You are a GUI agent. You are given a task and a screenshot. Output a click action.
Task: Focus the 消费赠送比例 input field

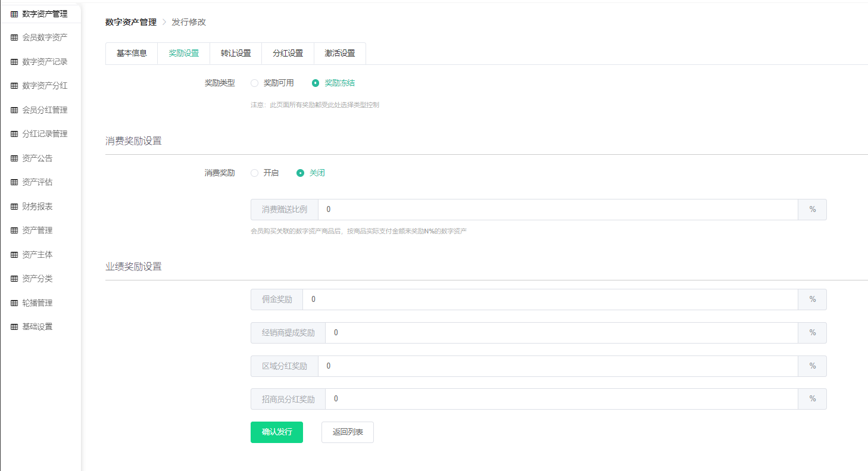(557, 210)
